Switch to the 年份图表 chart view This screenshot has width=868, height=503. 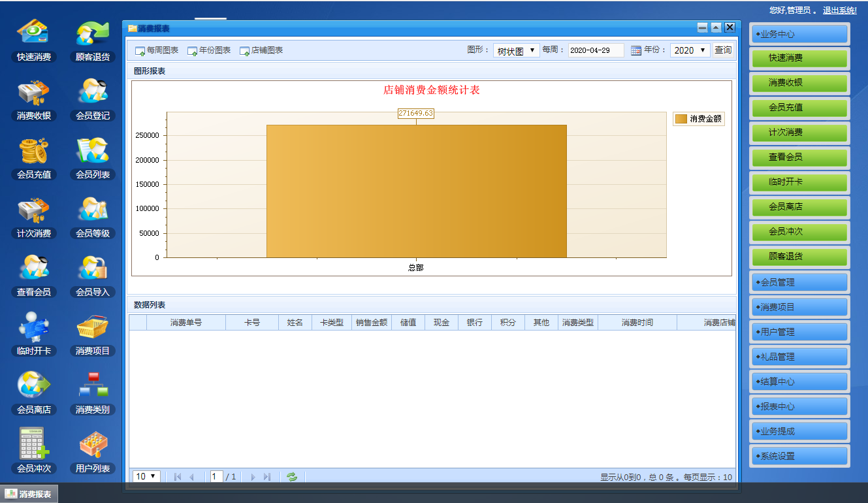pyautogui.click(x=209, y=50)
